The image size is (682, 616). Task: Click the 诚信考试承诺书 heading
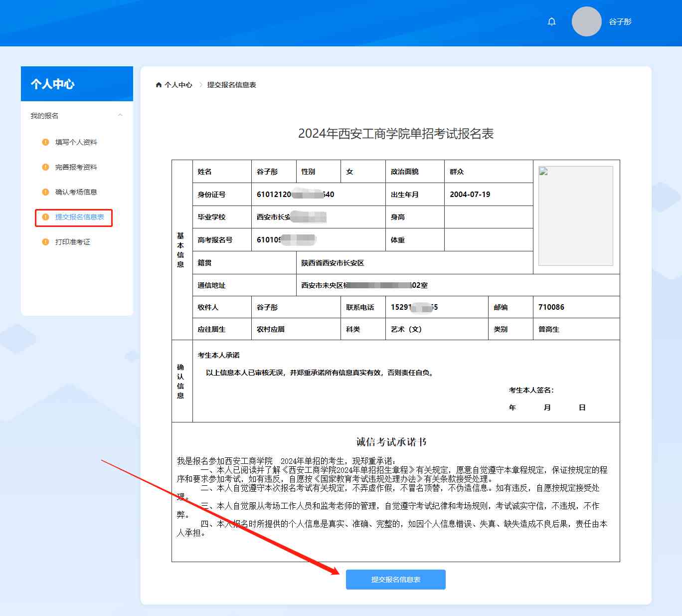(x=391, y=442)
